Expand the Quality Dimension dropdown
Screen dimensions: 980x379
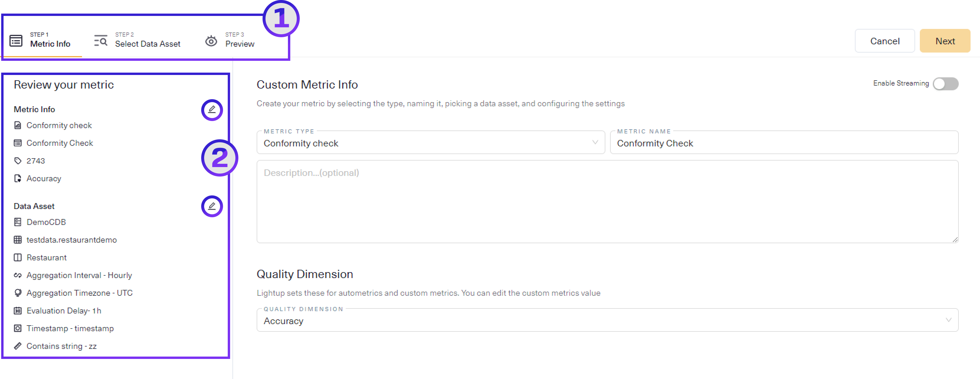pyautogui.click(x=607, y=320)
